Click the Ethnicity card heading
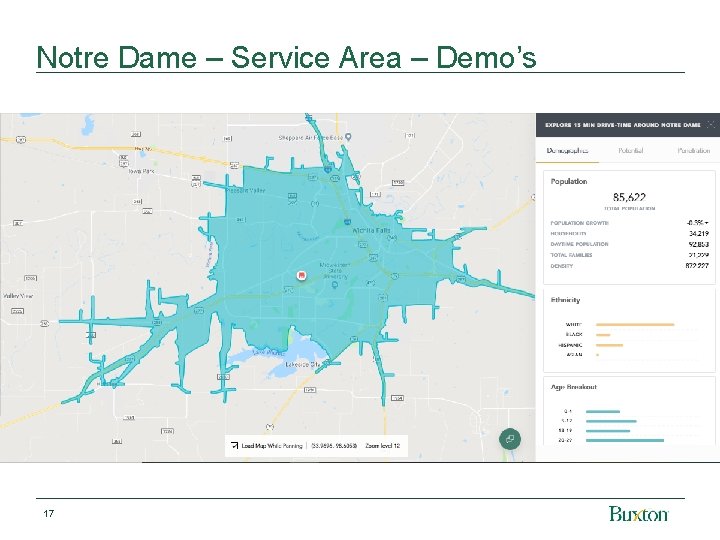The width and height of the screenshot is (720, 540). 565,300
